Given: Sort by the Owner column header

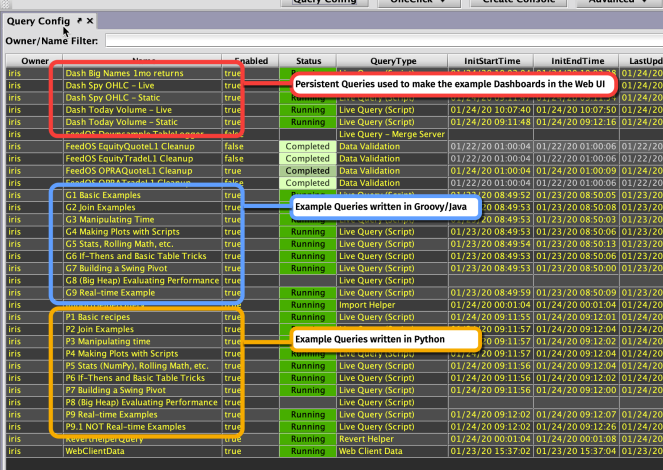Looking at the screenshot, I should tap(35, 61).
